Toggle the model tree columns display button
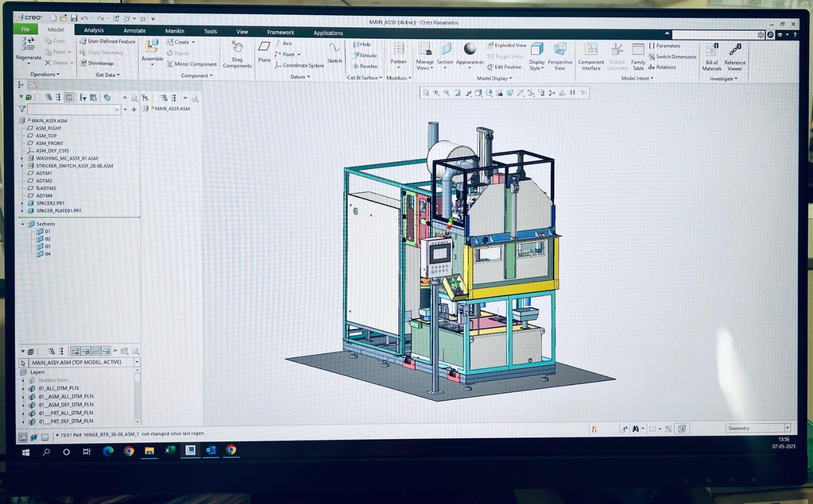 click(69, 98)
